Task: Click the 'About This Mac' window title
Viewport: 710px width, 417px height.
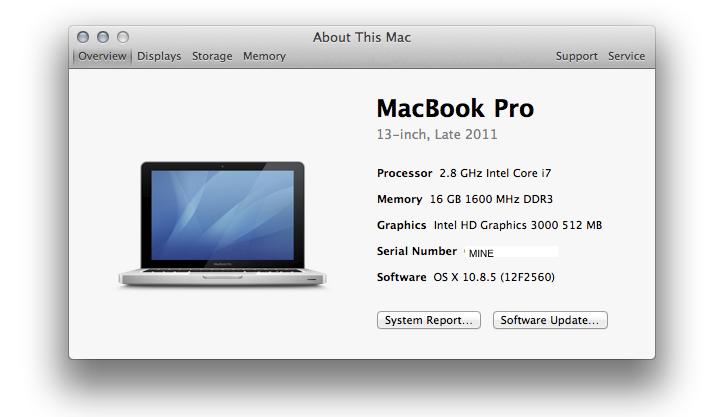Action: 362,37
